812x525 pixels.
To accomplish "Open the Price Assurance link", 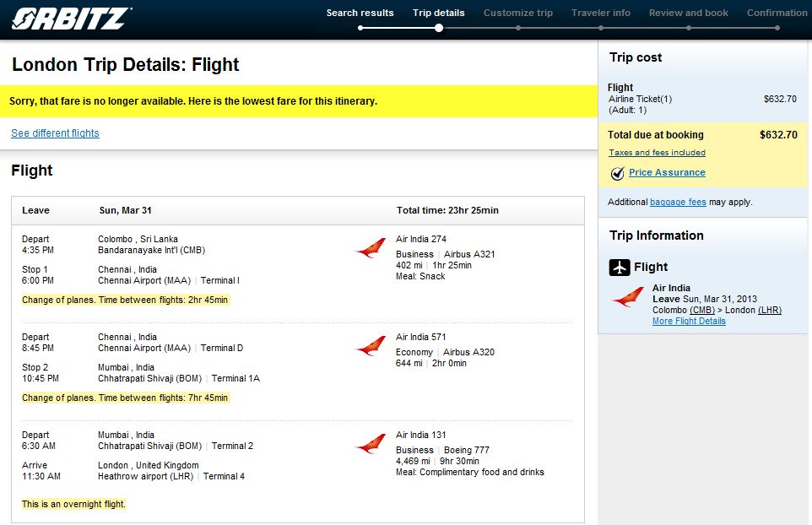I will click(667, 172).
